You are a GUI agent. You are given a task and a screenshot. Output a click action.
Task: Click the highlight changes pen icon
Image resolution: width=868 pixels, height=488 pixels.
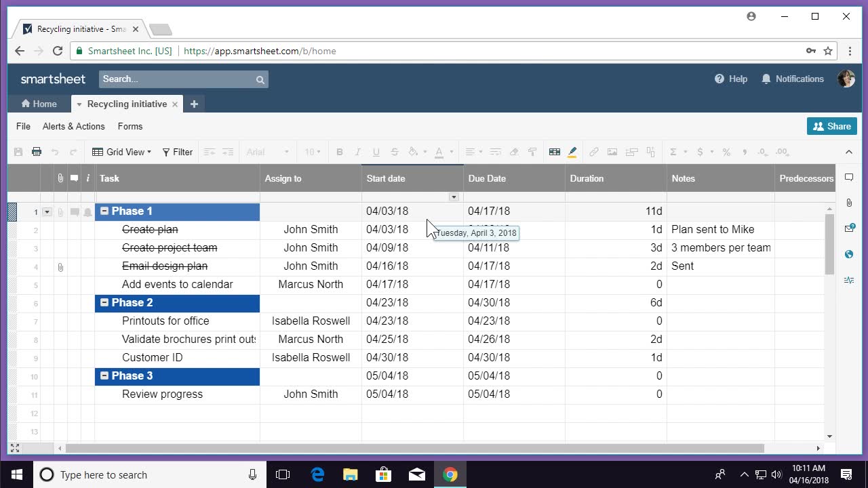click(x=572, y=152)
